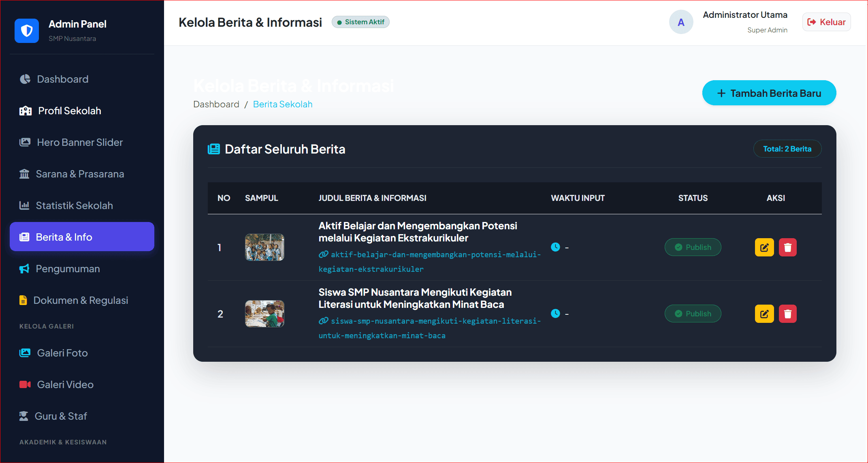
Task: Edit the Siswa SMP Nusantara news entry
Action: [764, 314]
